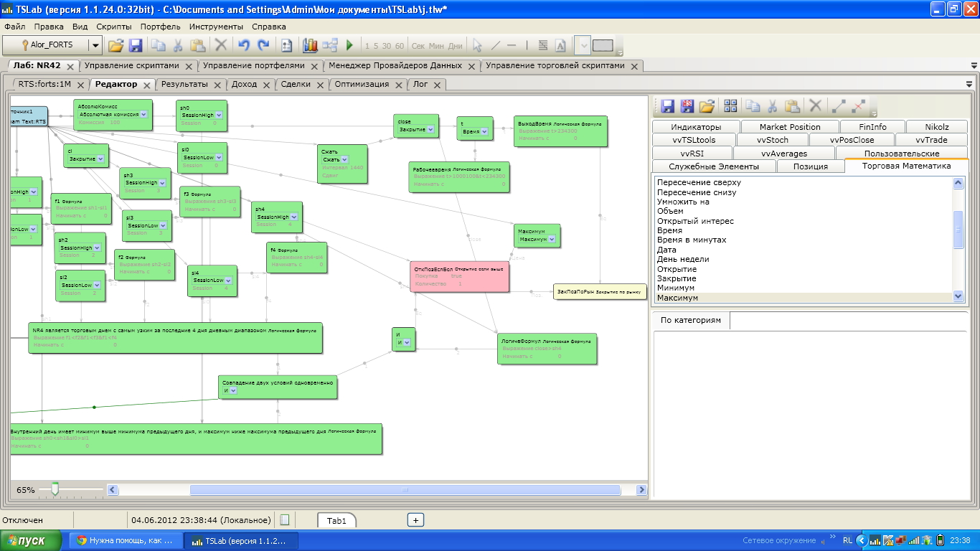Expand the 't' Время block dropdown
This screenshot has height=551, width=980.
point(484,132)
